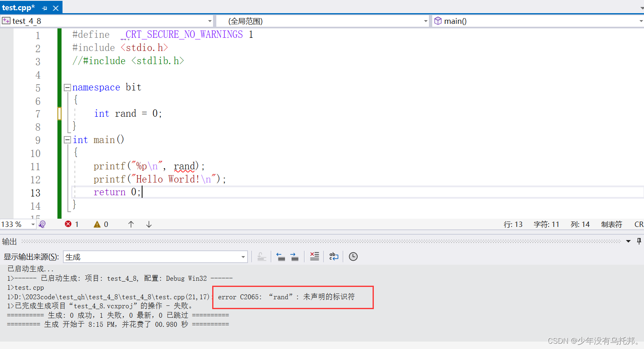The image size is (644, 349).
Task: Click line number 5 in the margin
Action: pos(38,88)
